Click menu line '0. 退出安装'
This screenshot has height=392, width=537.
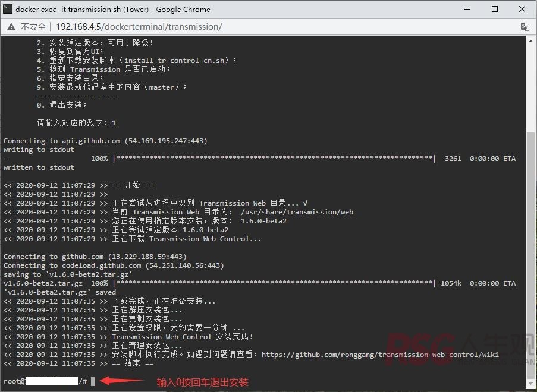coord(62,105)
